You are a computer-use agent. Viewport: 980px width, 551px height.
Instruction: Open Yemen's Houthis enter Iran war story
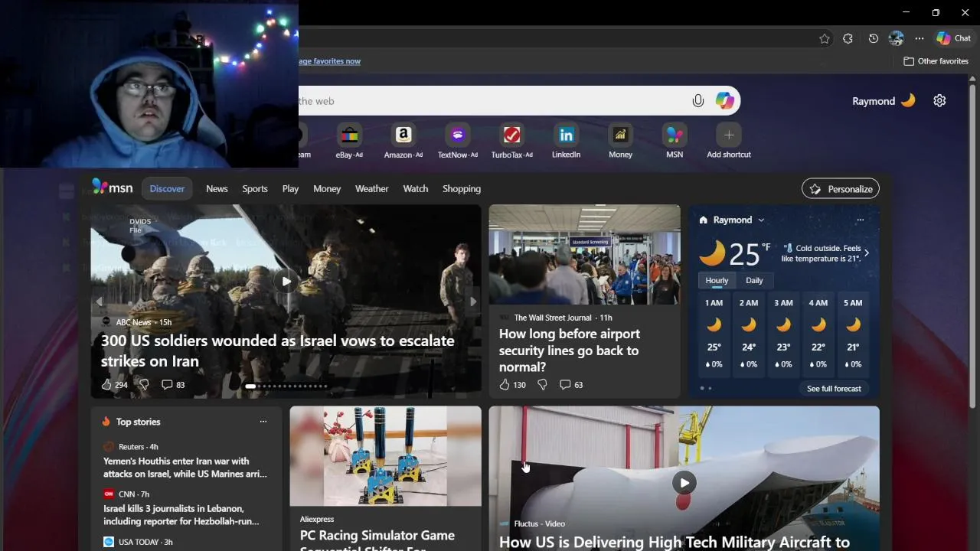click(185, 468)
